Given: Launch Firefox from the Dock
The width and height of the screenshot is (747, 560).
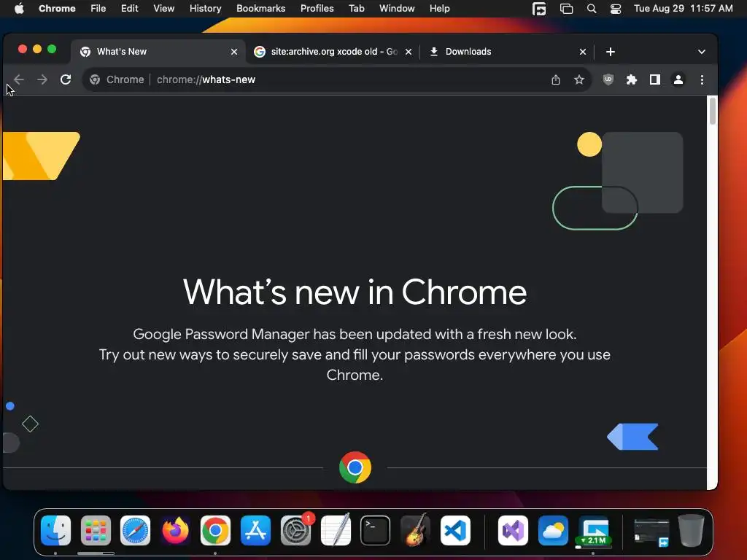Looking at the screenshot, I should point(175,531).
